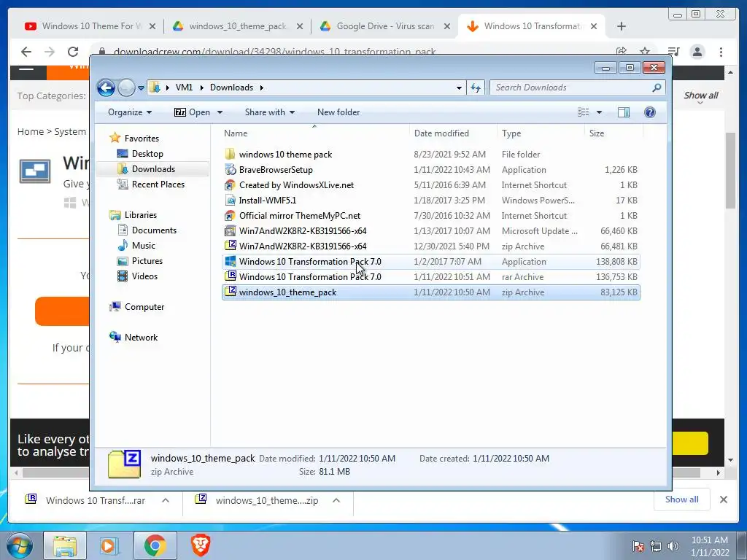Viewport: 747px width, 560px height.
Task: Select Favorites in navigation pane
Action: [142, 138]
